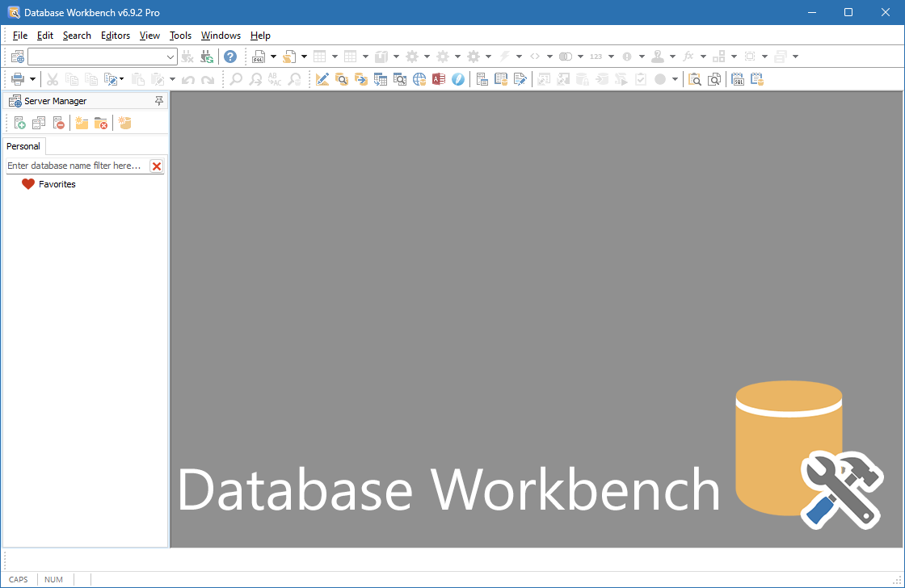Open the dropdown beside the Print icon

point(31,78)
